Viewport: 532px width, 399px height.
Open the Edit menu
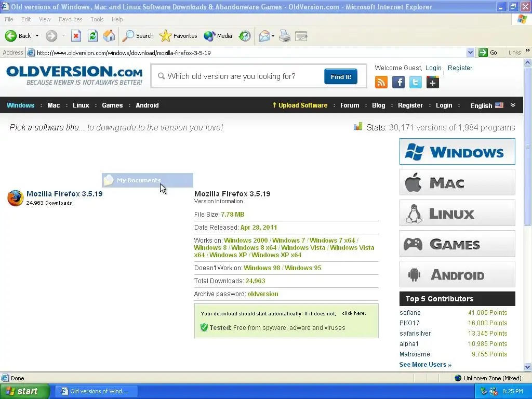(x=26, y=19)
